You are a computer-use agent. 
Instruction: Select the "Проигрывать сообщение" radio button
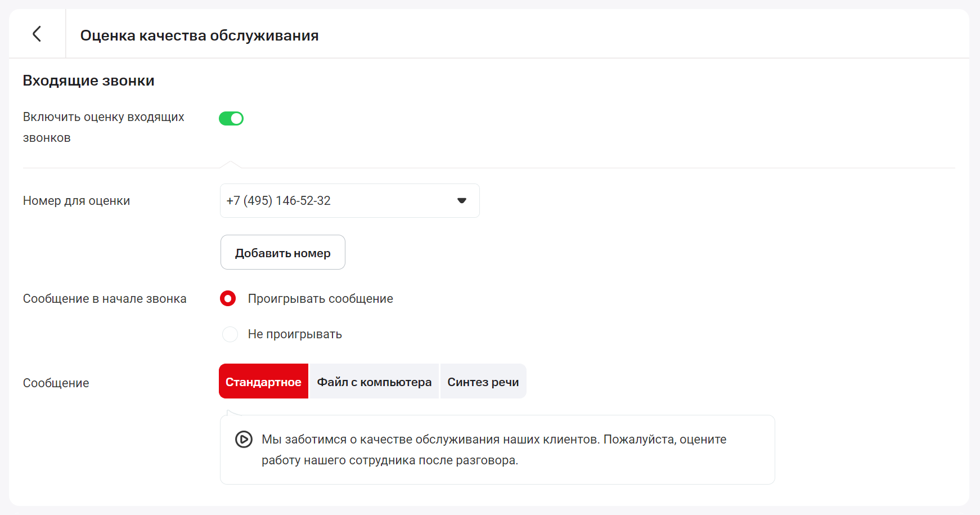click(228, 298)
